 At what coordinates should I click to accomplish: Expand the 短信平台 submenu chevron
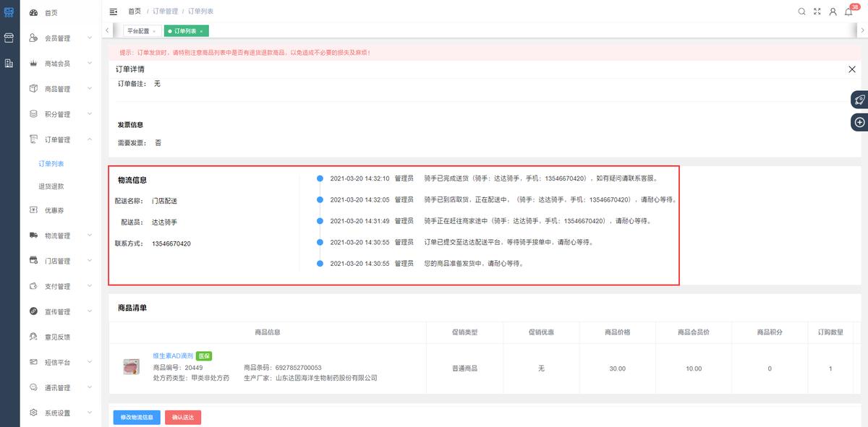pos(90,361)
